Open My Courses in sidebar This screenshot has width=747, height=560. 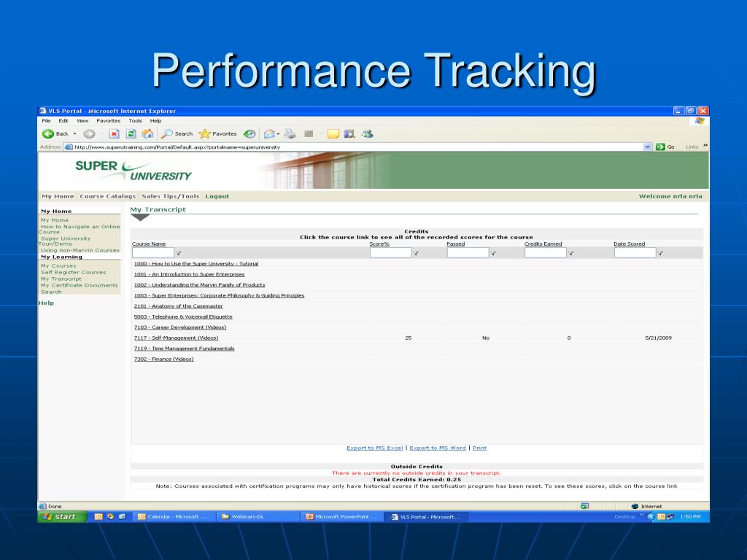coord(58,265)
